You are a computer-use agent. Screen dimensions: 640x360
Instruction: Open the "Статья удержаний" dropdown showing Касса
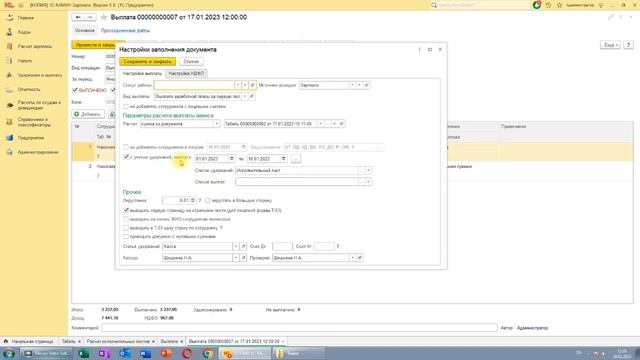pos(236,246)
